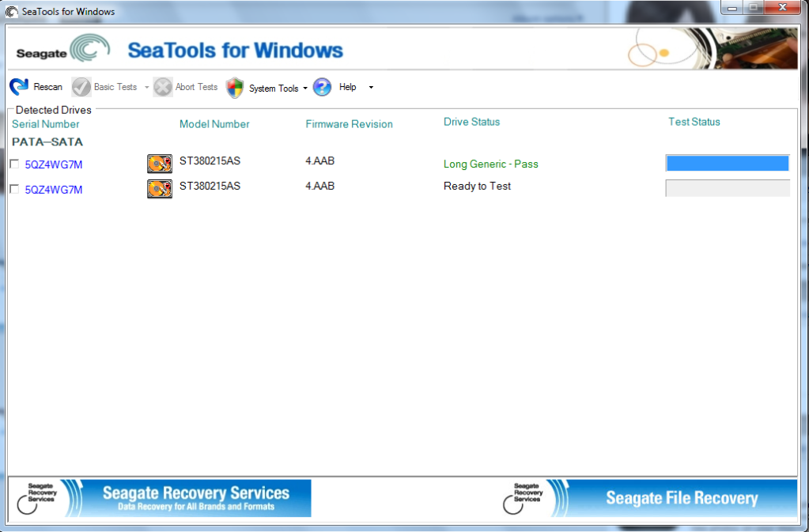Open the Help menu label
This screenshot has height=532, width=809.
pos(348,87)
